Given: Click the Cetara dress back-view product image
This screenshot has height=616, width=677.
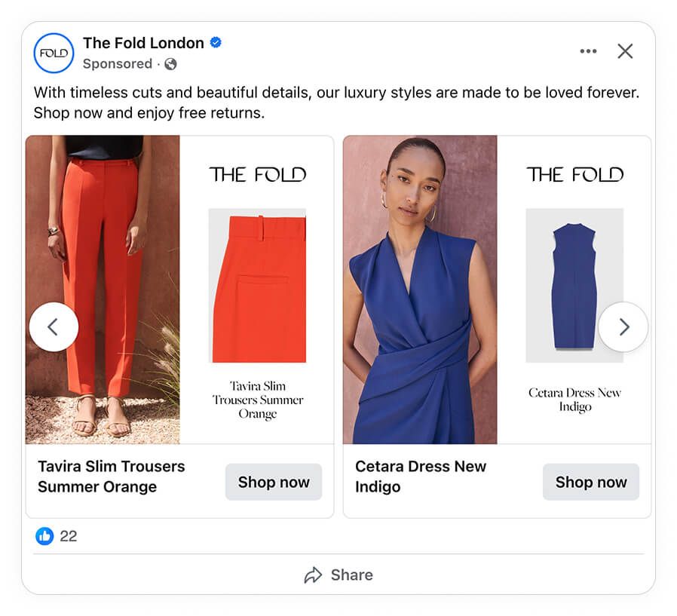Looking at the screenshot, I should pos(574,287).
